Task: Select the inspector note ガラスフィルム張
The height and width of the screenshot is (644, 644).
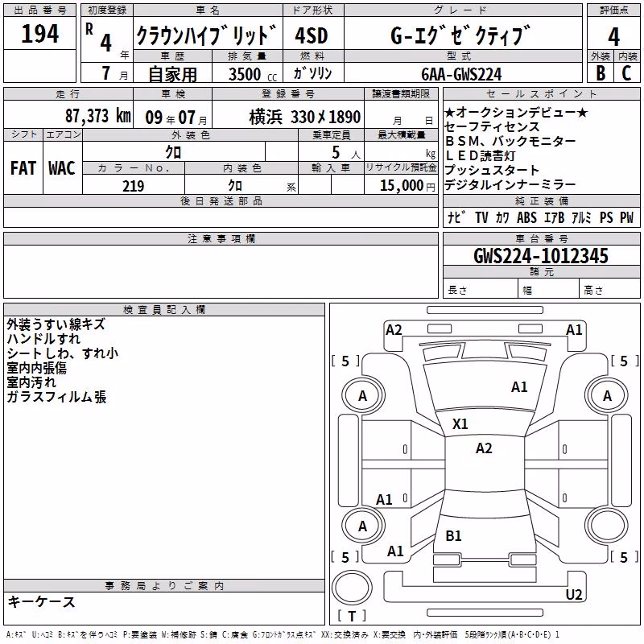Action: [56, 397]
